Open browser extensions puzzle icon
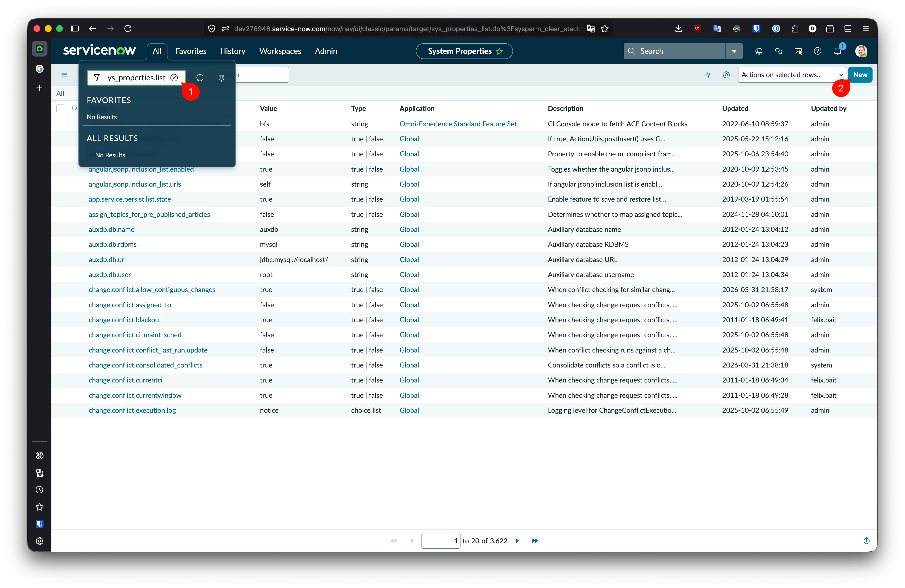This screenshot has height=588, width=905. click(795, 29)
